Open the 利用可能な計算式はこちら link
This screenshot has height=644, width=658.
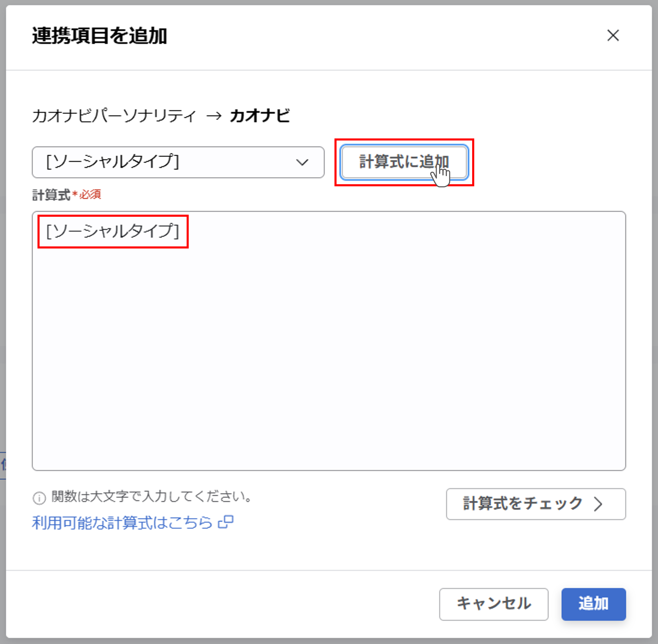pyautogui.click(x=122, y=522)
